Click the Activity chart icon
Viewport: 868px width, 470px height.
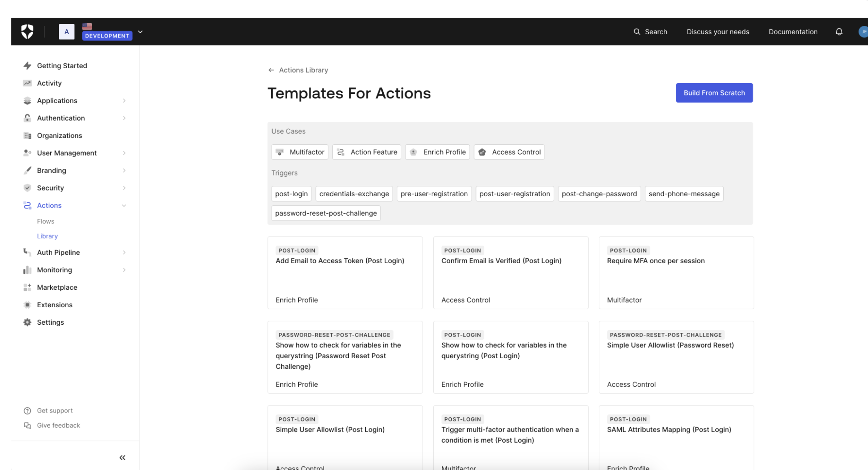[x=27, y=83]
